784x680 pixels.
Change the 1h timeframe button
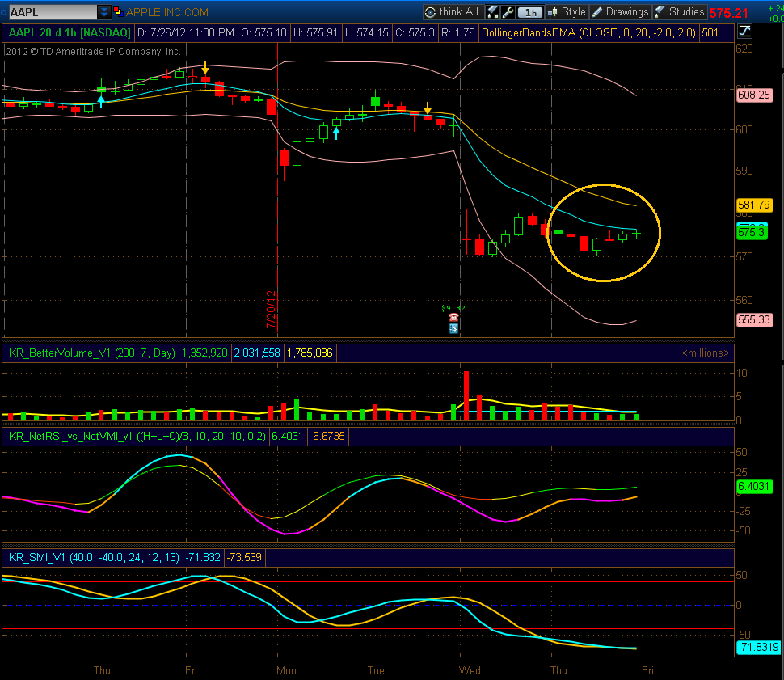pyautogui.click(x=530, y=12)
